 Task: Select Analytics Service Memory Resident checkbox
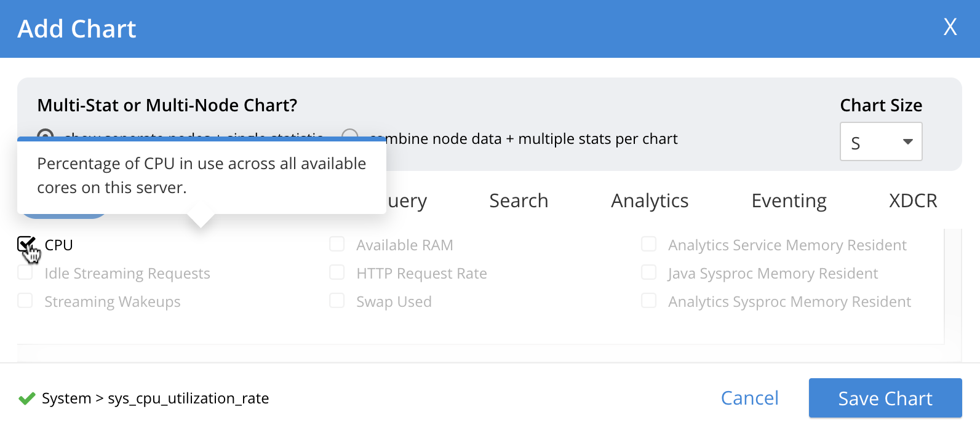pyautogui.click(x=649, y=244)
